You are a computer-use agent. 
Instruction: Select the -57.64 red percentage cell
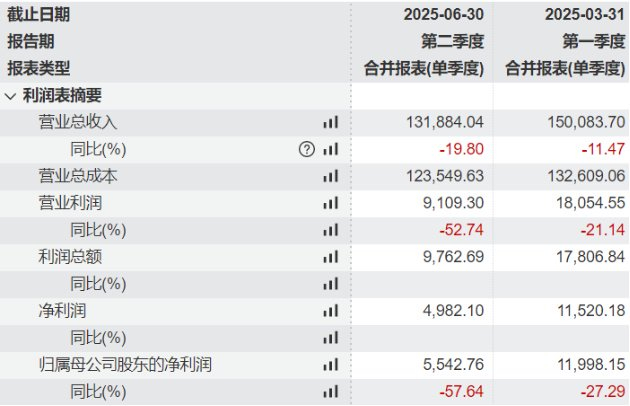pyautogui.click(x=463, y=392)
